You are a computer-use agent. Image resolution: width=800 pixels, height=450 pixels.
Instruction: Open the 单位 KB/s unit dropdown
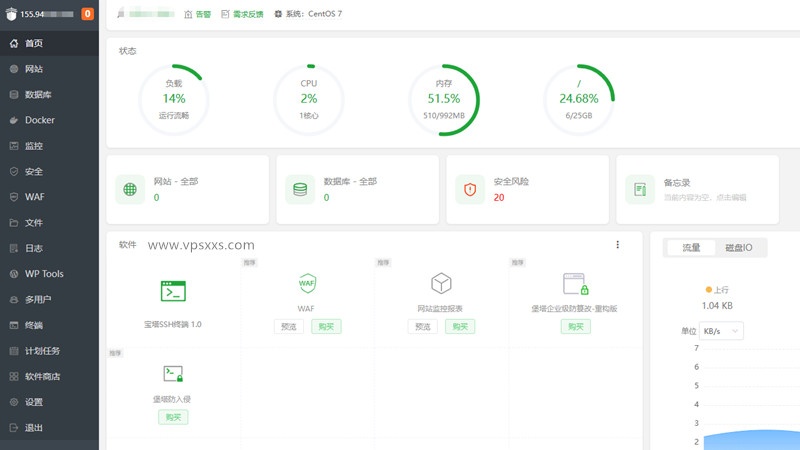pos(721,331)
